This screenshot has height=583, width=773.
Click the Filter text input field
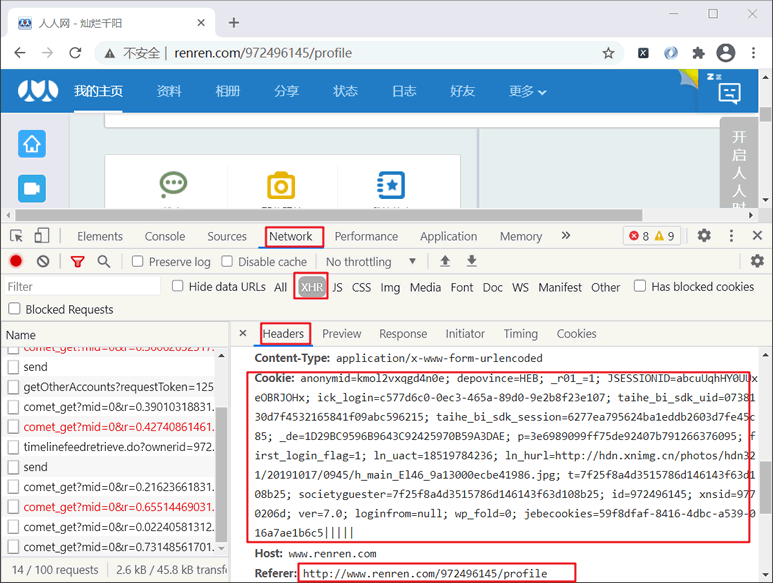pos(80,287)
